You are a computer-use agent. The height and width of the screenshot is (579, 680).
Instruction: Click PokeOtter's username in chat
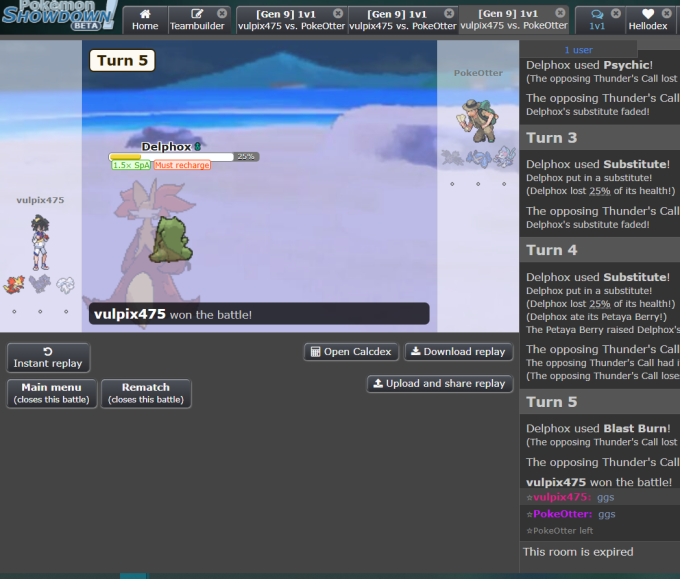(562, 514)
